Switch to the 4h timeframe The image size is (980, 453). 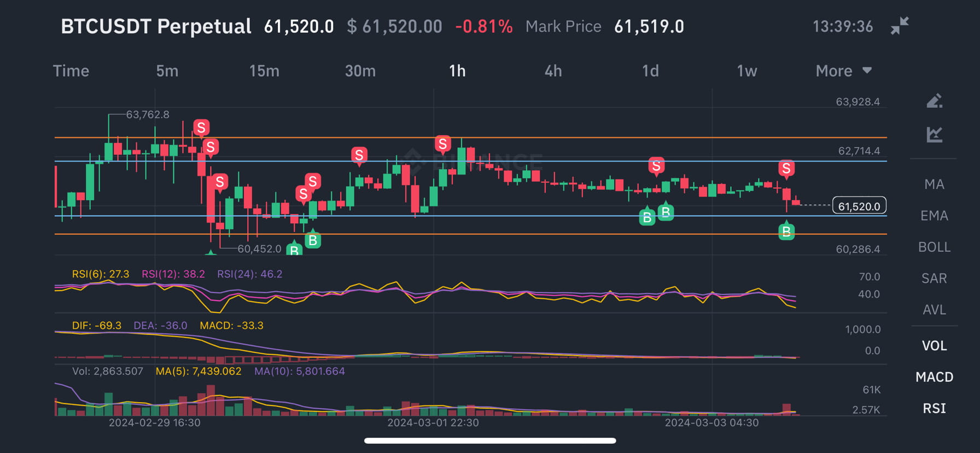(553, 71)
